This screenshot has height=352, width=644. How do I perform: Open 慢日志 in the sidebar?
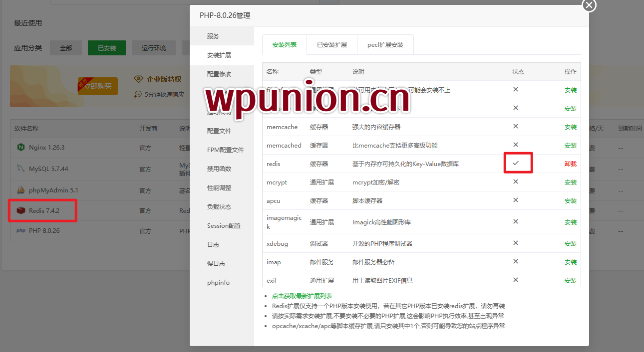tap(222, 264)
